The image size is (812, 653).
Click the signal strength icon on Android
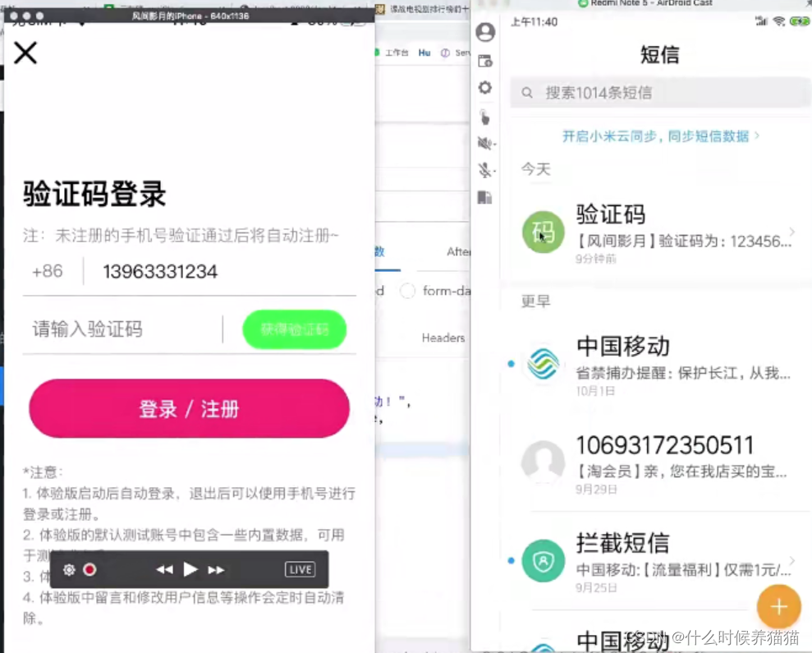point(761,21)
